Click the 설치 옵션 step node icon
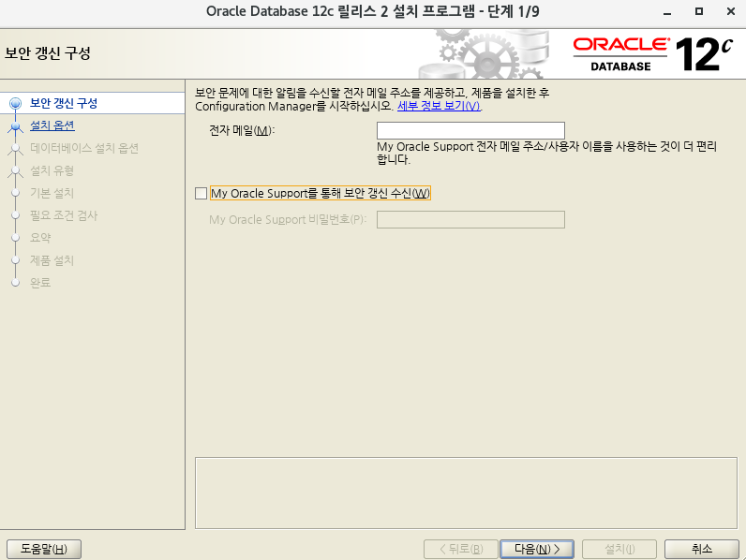 coord(15,126)
